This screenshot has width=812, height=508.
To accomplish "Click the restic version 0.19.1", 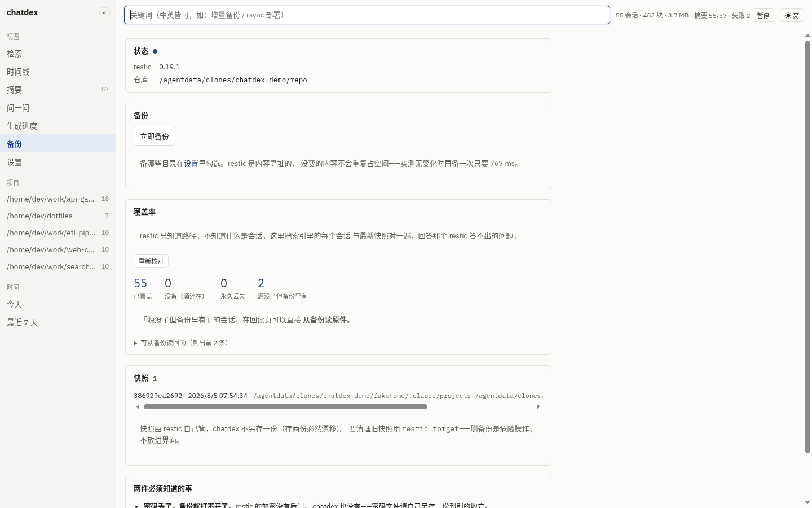I will [169, 67].
